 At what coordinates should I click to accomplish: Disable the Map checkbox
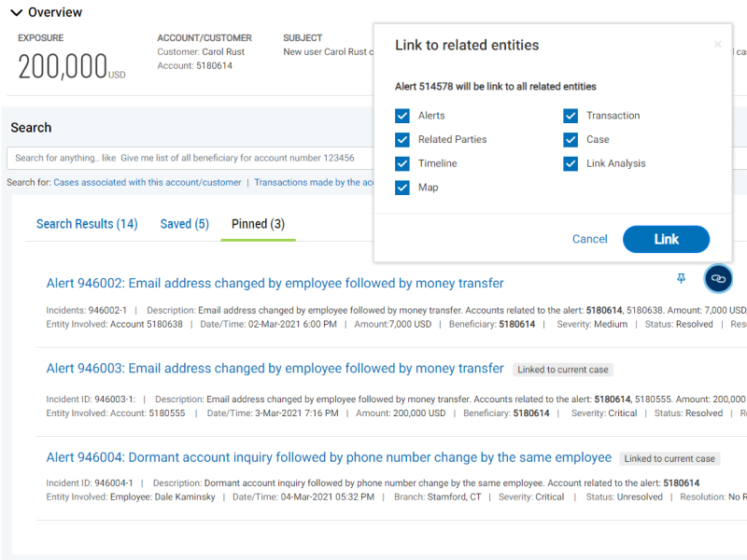tap(402, 188)
